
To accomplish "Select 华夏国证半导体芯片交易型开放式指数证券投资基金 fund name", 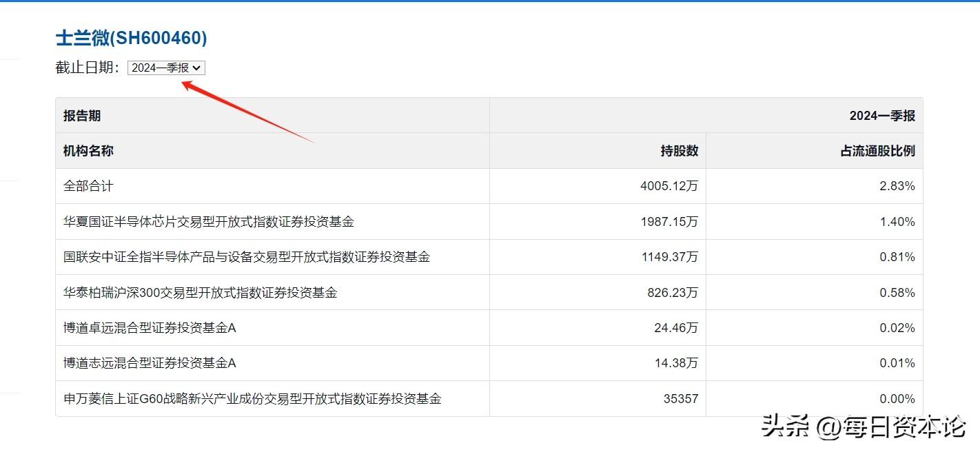I will 209,222.
